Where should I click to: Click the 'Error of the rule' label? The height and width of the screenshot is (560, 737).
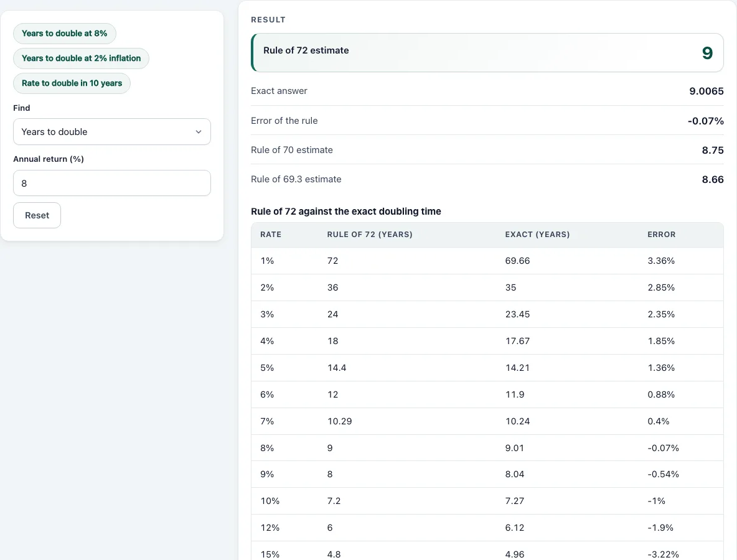[x=284, y=121]
